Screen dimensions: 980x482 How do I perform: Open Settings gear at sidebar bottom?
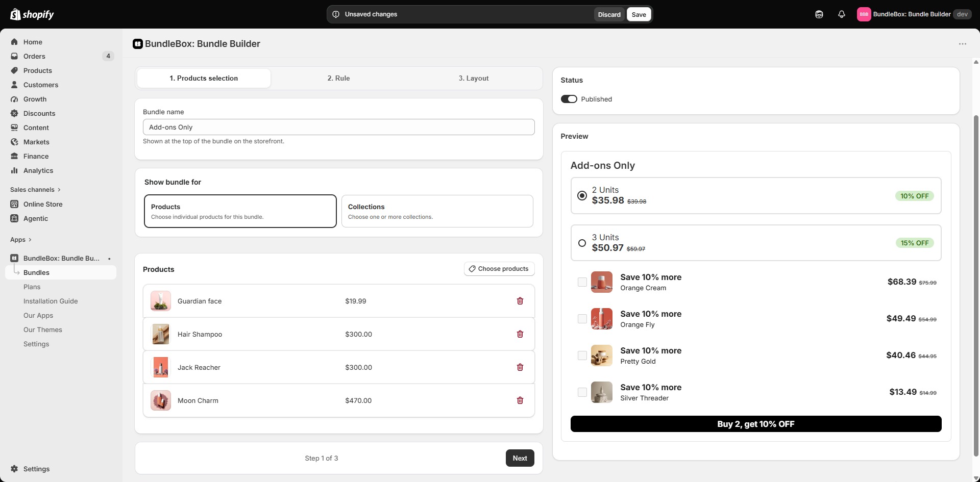[x=14, y=469]
